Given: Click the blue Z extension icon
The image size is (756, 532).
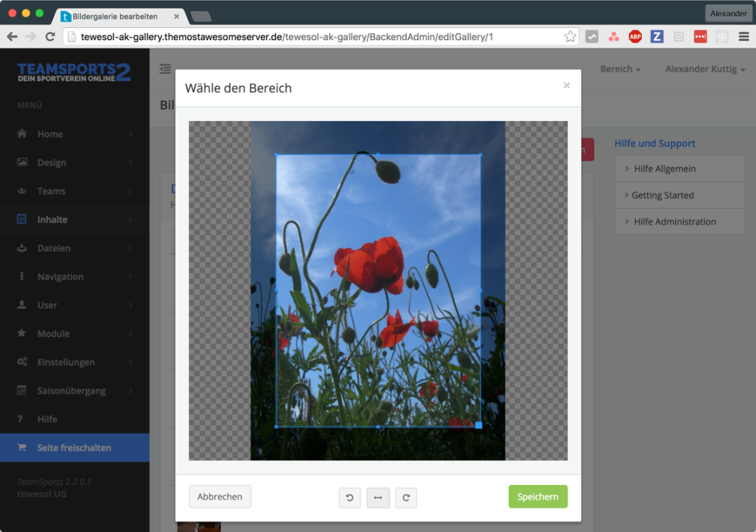Looking at the screenshot, I should [x=657, y=36].
